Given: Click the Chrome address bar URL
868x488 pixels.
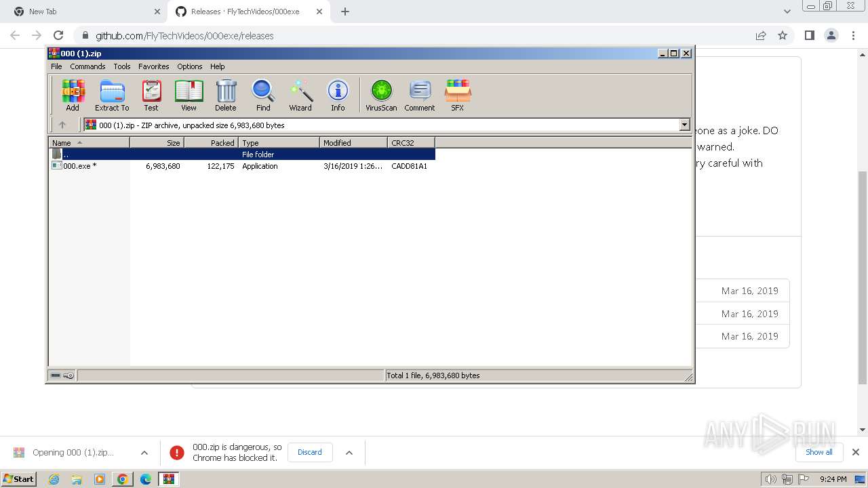Looking at the screenshot, I should click(x=184, y=35).
